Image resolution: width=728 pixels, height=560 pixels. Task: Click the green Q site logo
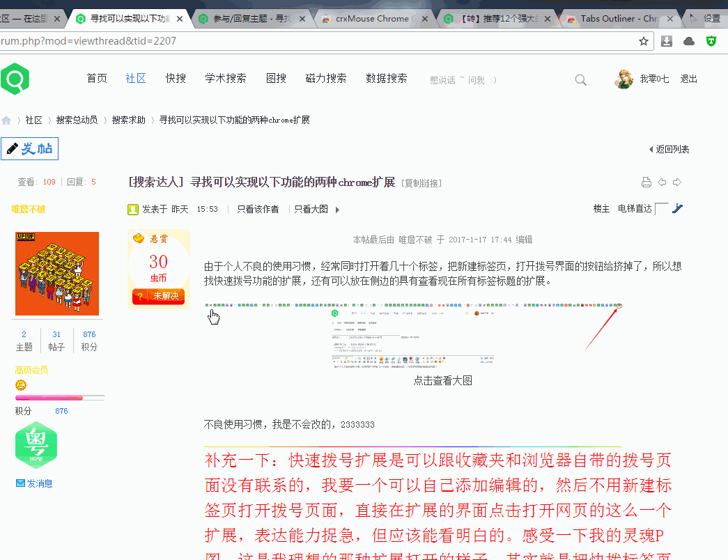point(15,79)
